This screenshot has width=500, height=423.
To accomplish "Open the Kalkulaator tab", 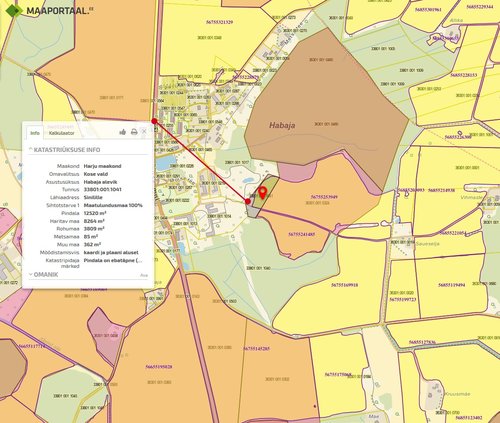I will click(61, 133).
